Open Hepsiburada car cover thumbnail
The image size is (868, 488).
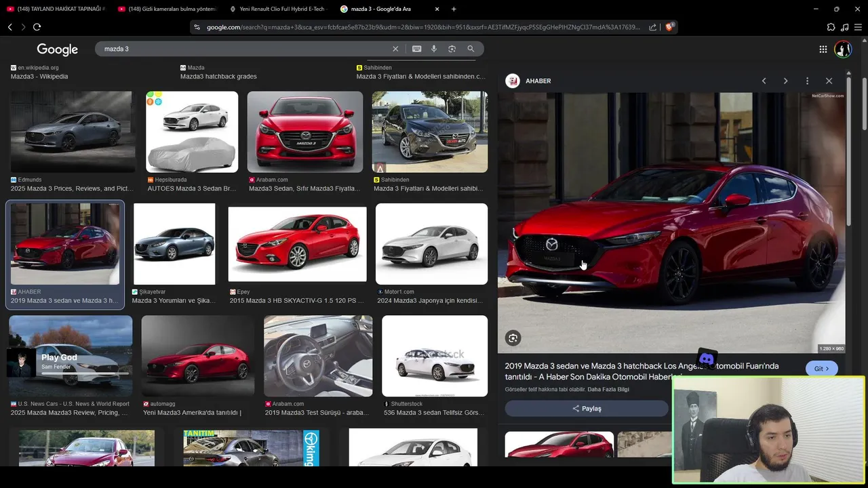pyautogui.click(x=192, y=132)
